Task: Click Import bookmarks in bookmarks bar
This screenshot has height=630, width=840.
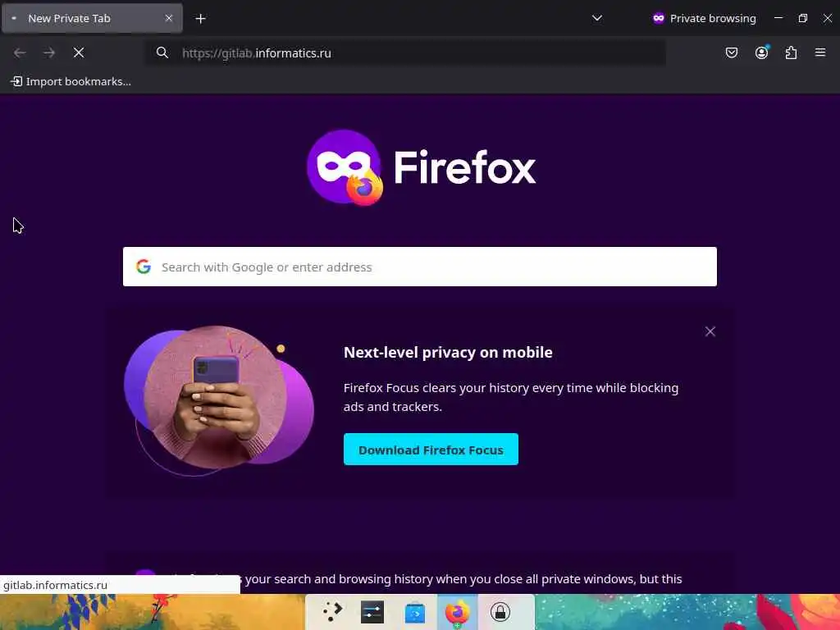Action: pyautogui.click(x=71, y=81)
